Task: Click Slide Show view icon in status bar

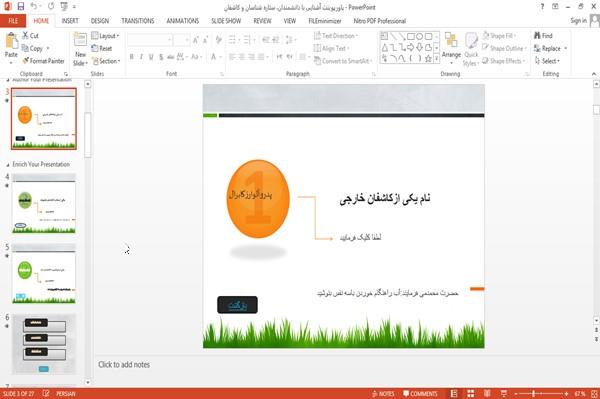Action: pyautogui.click(x=504, y=394)
